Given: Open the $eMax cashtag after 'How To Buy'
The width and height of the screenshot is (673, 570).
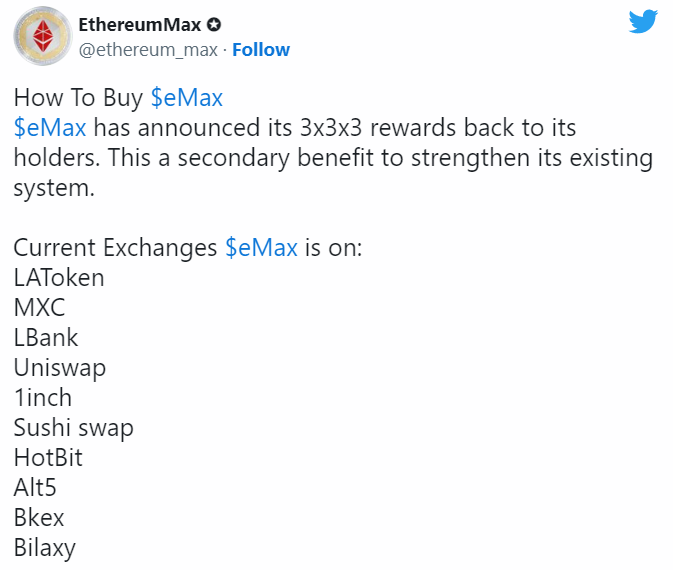Looking at the screenshot, I should coord(186,98).
